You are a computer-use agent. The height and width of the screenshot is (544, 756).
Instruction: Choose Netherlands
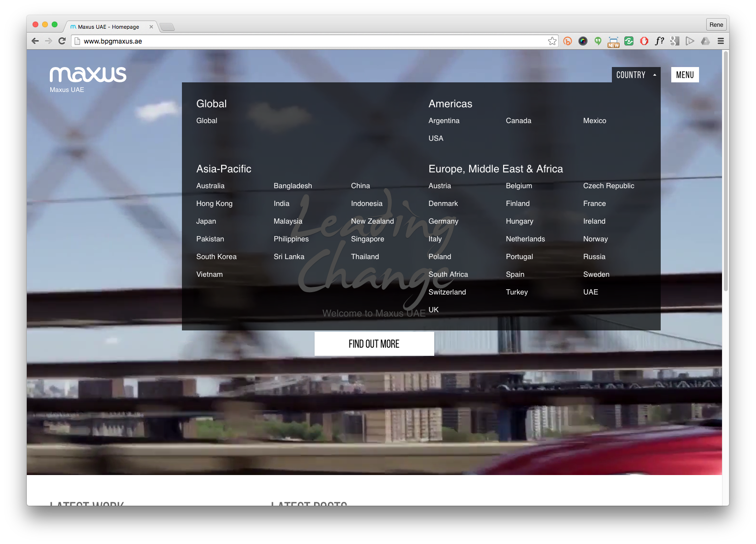tap(526, 239)
